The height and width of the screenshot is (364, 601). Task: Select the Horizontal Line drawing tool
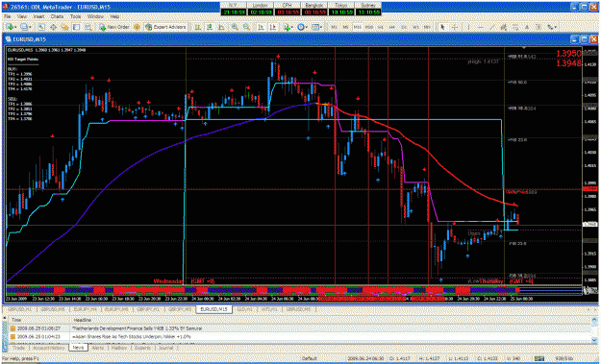pyautogui.click(x=481, y=27)
